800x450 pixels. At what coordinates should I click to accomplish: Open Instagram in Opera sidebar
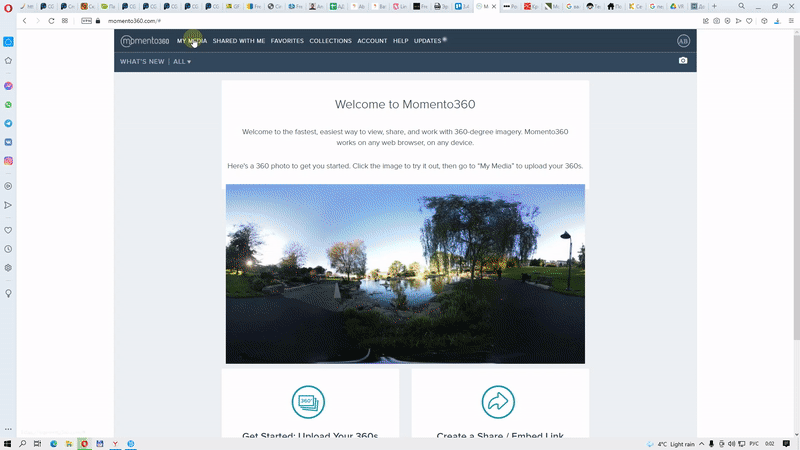pyautogui.click(x=8, y=161)
